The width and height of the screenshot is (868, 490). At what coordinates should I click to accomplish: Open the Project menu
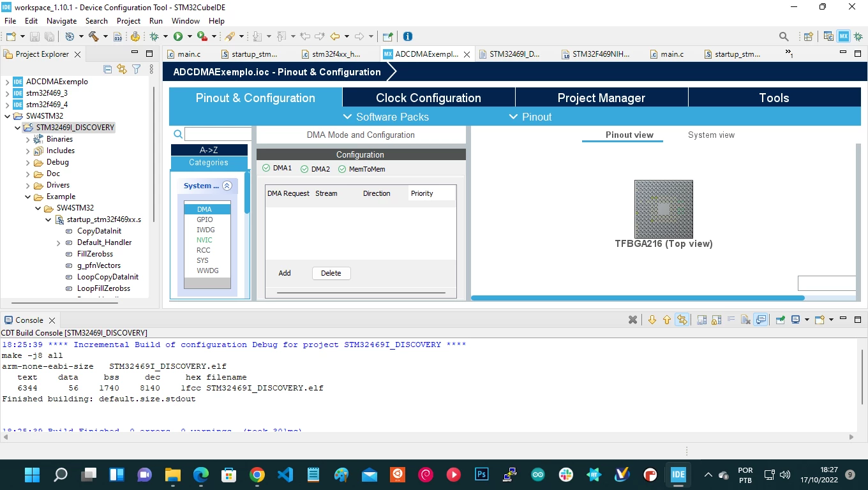128,20
